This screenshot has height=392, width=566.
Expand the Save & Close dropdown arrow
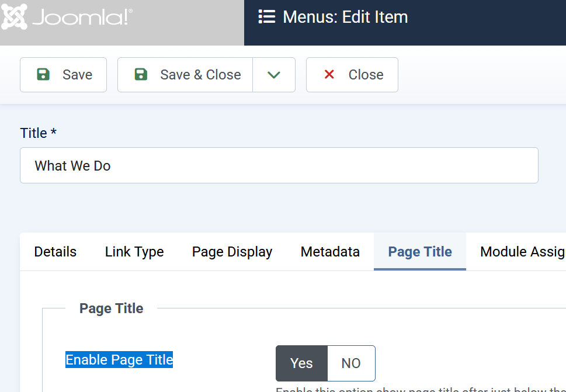pyautogui.click(x=274, y=75)
